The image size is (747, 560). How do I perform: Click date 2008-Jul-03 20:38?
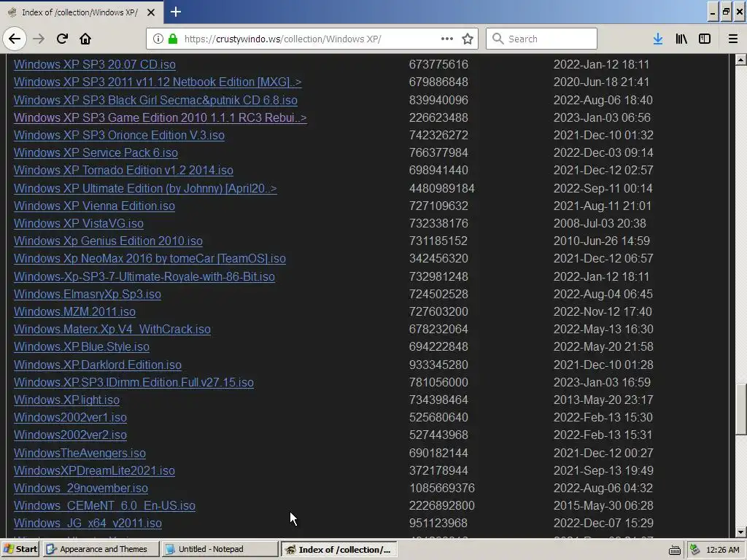pos(600,224)
